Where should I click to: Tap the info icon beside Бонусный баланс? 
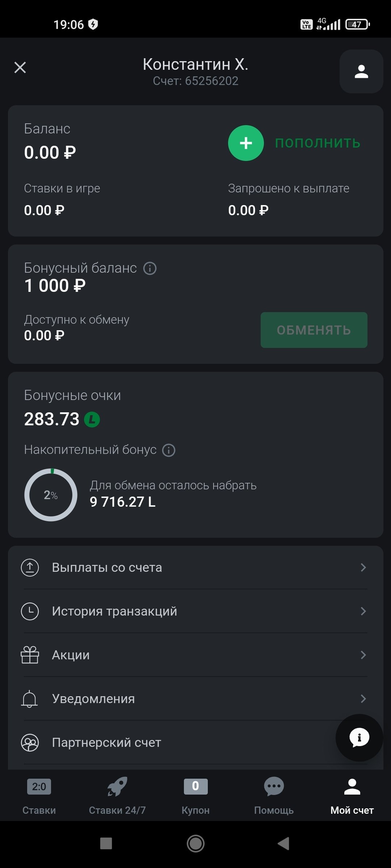coord(150,268)
